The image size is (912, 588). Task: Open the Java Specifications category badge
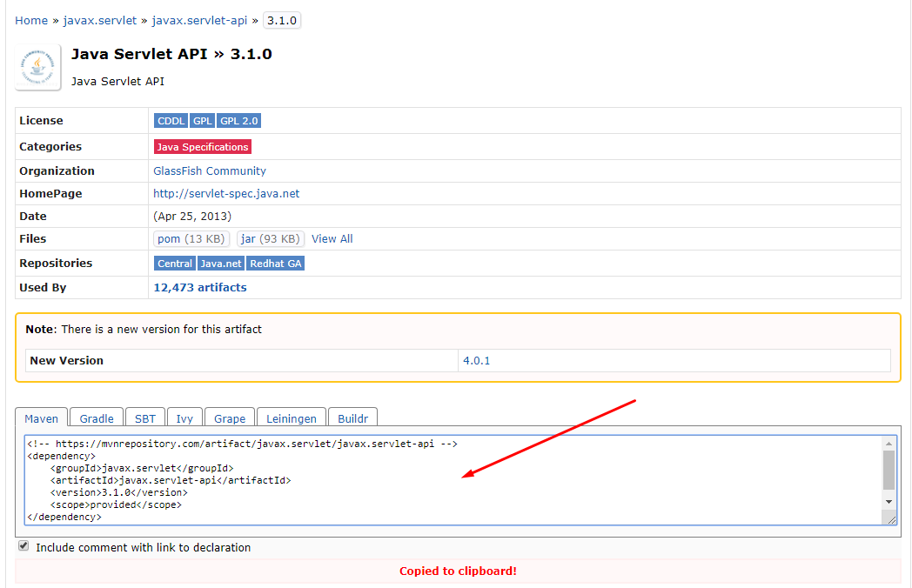click(202, 146)
